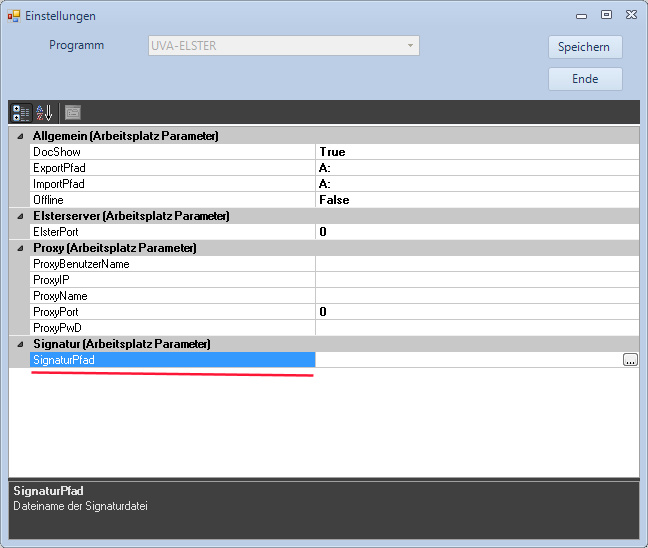Collapse the Proxy category

pyautogui.click(x=20, y=248)
